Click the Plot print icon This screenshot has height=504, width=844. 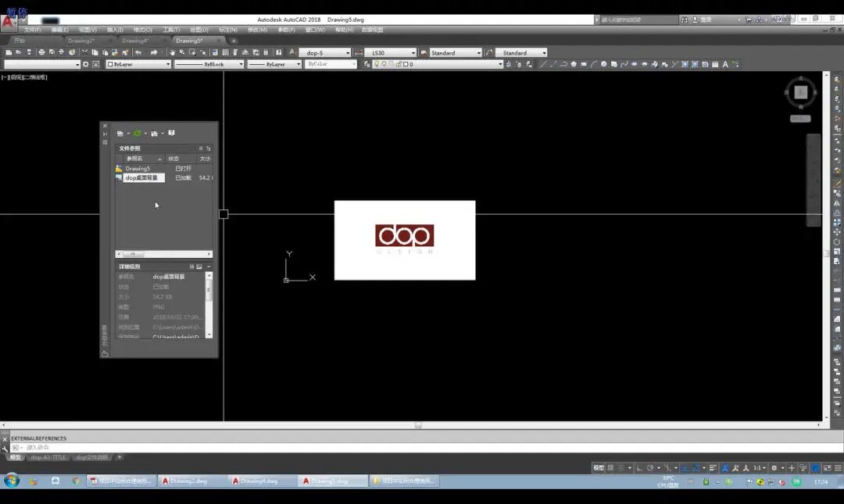coord(41,53)
